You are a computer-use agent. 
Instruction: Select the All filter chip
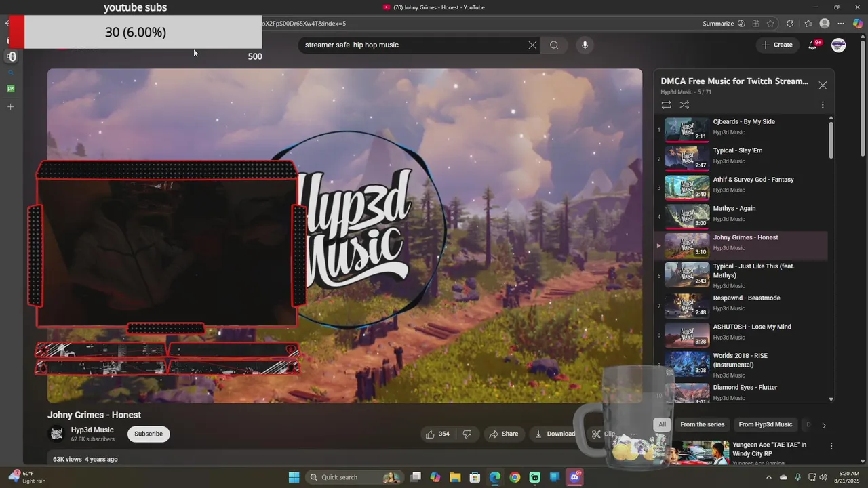(662, 424)
